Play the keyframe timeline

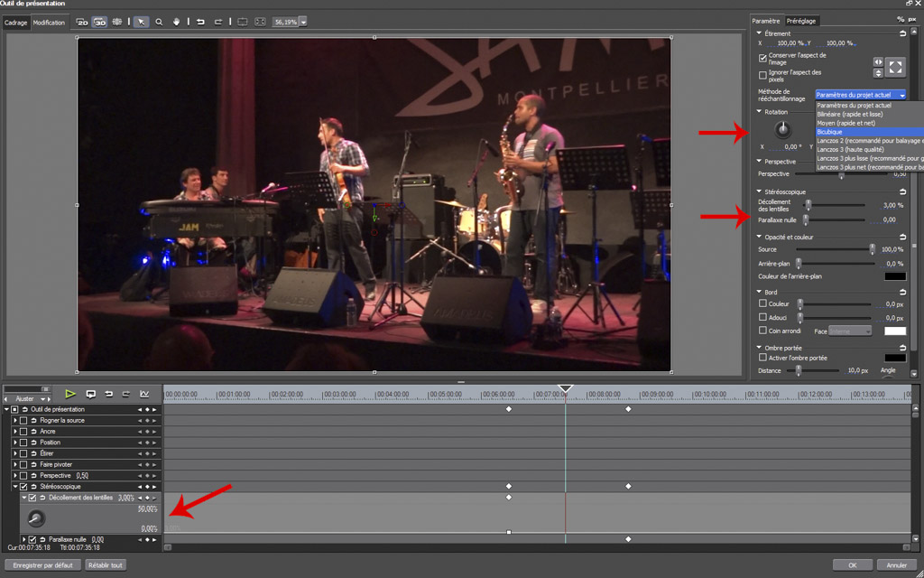[x=70, y=394]
